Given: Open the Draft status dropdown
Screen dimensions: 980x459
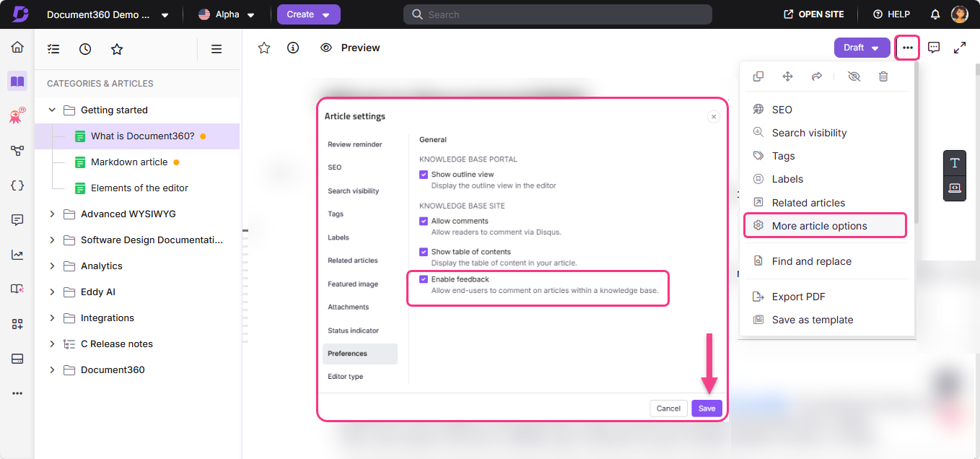Looking at the screenshot, I should (x=862, y=47).
